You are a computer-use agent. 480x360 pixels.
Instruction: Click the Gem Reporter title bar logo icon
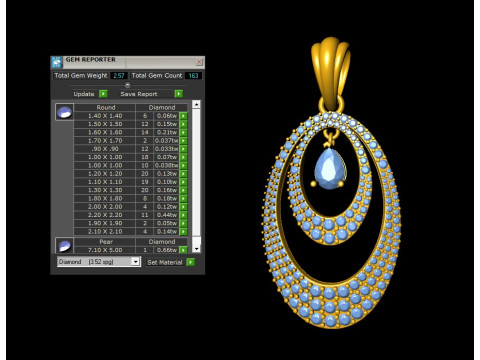(57, 62)
